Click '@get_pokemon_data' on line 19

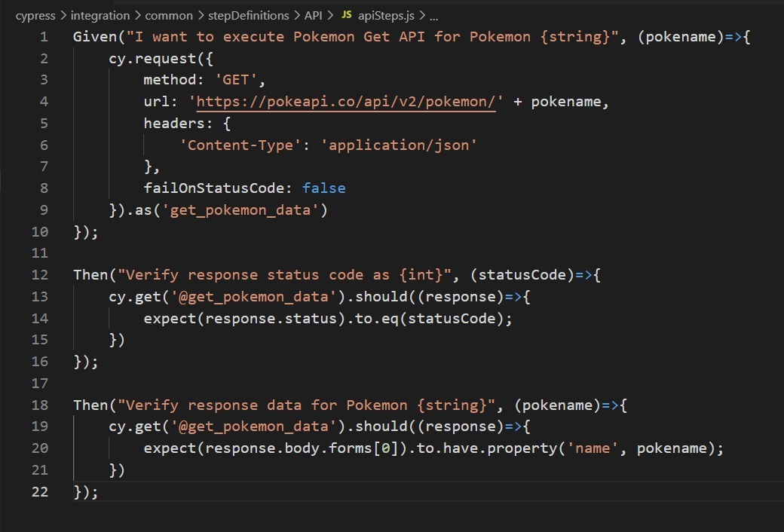253,426
